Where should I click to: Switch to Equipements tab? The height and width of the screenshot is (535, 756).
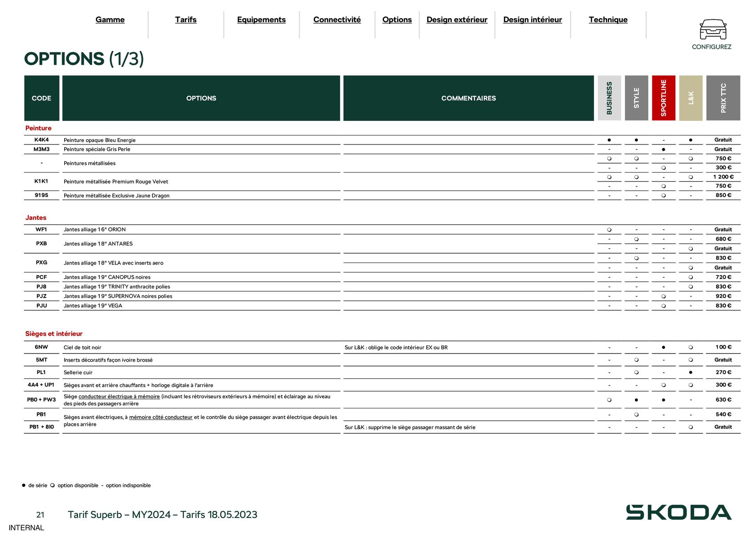click(x=262, y=20)
